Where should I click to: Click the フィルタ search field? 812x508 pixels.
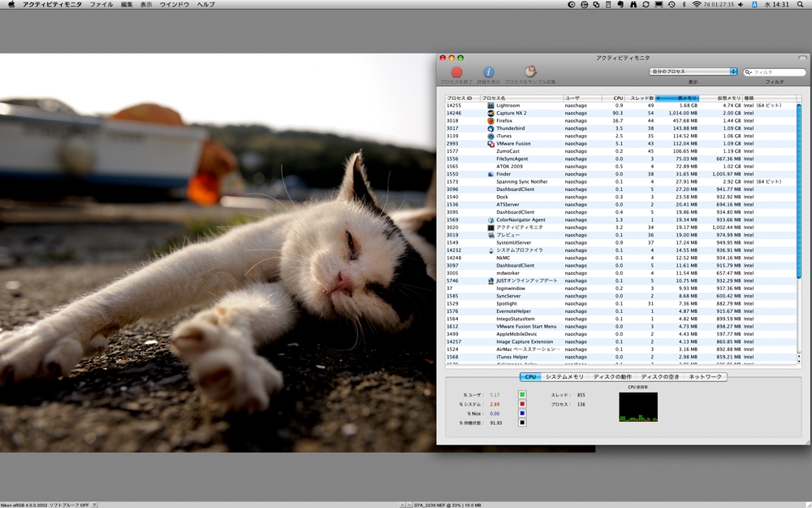[775, 72]
